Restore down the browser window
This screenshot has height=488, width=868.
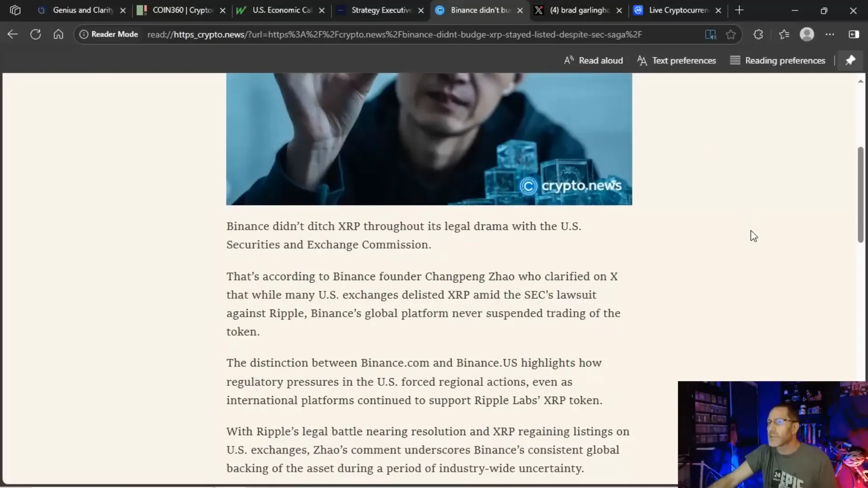pos(824,10)
